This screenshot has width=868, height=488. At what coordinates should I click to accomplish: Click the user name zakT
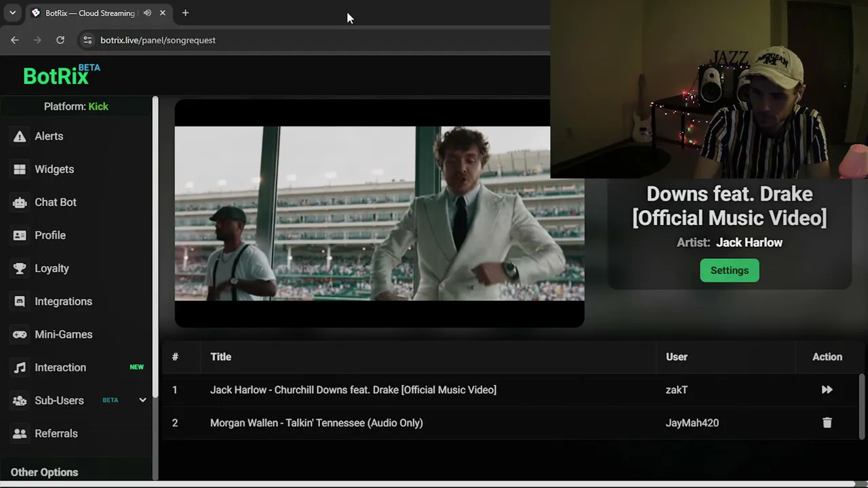677,390
